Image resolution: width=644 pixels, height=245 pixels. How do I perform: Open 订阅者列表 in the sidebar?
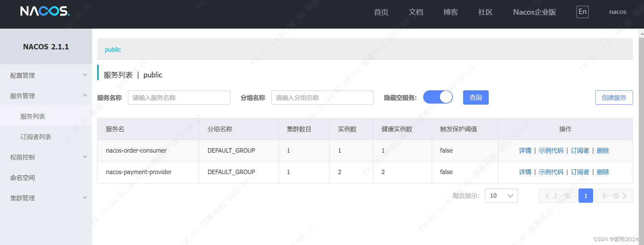46,137
